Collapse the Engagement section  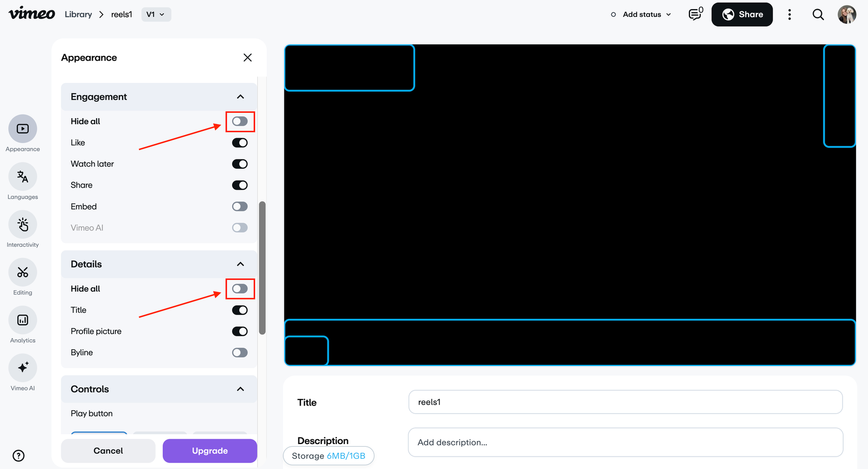tap(240, 97)
